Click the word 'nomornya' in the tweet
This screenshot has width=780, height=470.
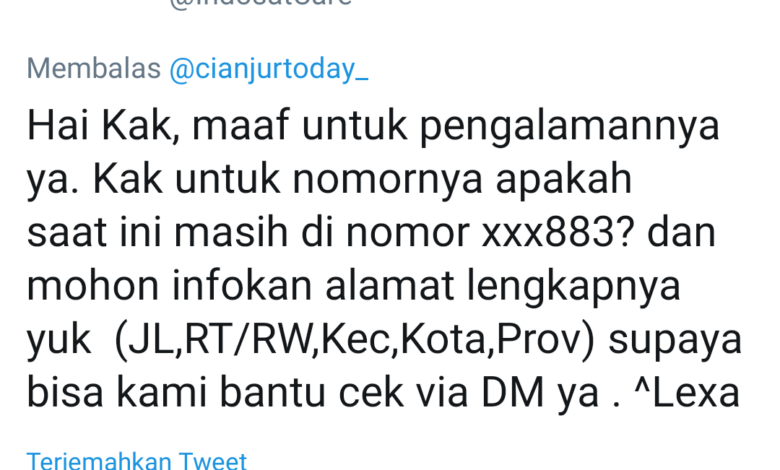(388, 181)
